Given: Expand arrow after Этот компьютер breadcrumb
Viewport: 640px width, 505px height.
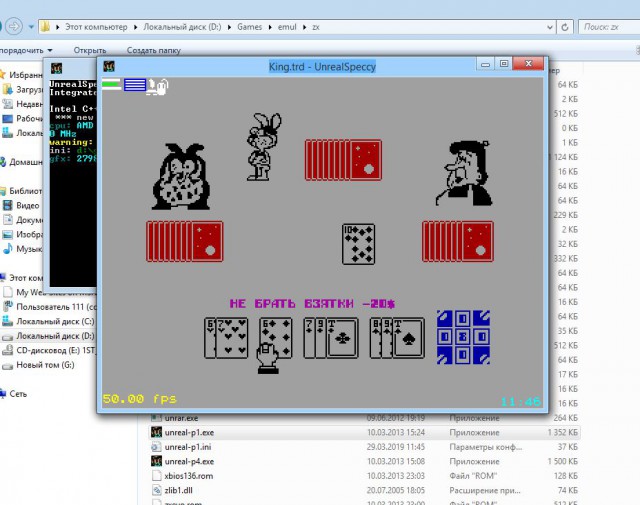Looking at the screenshot, I should pyautogui.click(x=135, y=27).
